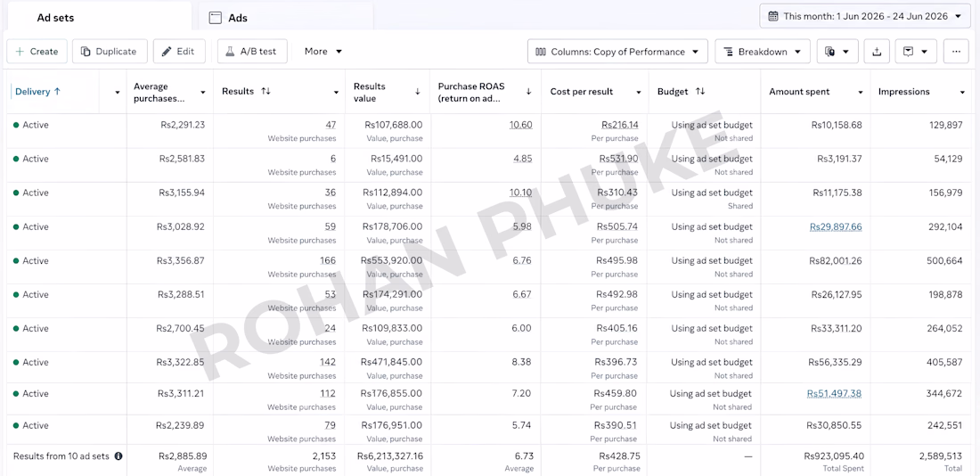
Task: Click the 166 website purchases result
Action: tap(328, 261)
